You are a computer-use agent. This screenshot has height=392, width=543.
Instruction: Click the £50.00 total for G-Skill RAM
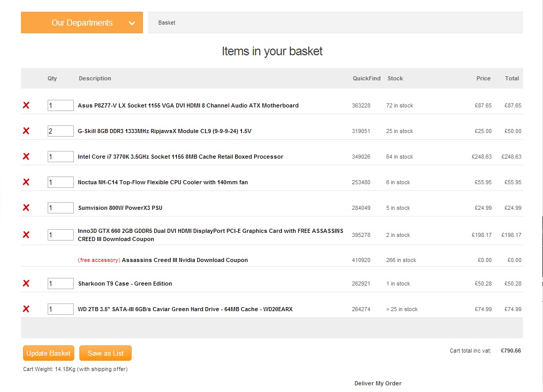[513, 131]
